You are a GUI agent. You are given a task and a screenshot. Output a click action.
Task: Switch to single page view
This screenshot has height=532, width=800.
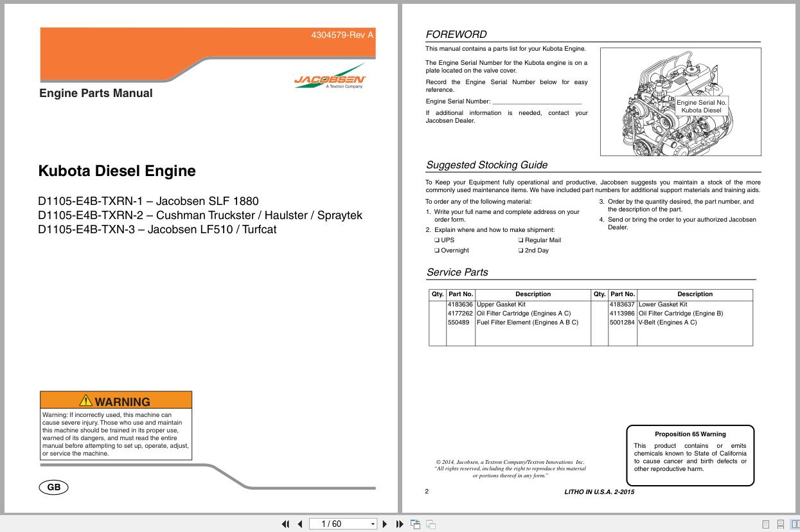[x=766, y=524]
